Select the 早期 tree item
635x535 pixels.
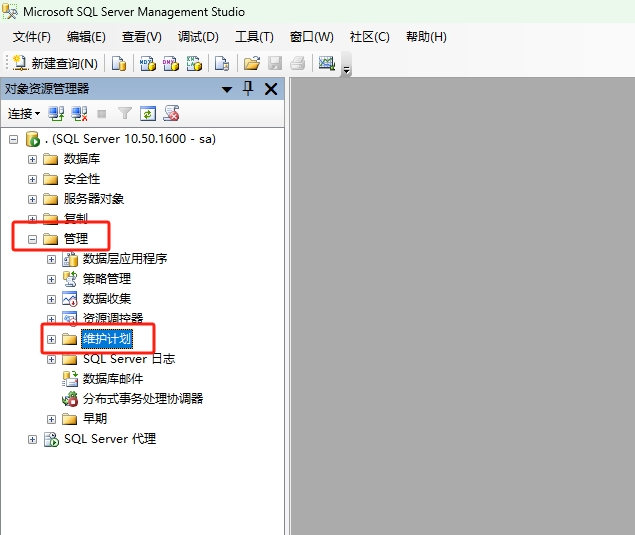click(95, 418)
